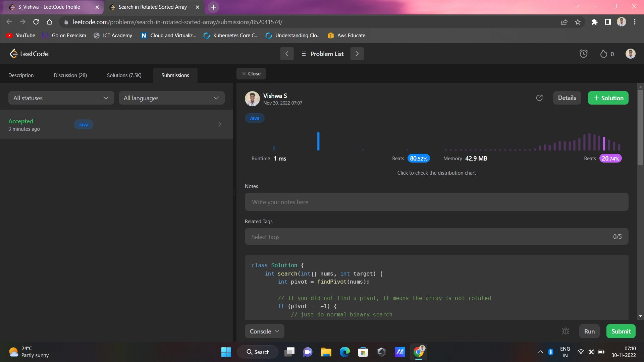Bookmark page with the star icon
The image size is (644, 362).
point(578,22)
